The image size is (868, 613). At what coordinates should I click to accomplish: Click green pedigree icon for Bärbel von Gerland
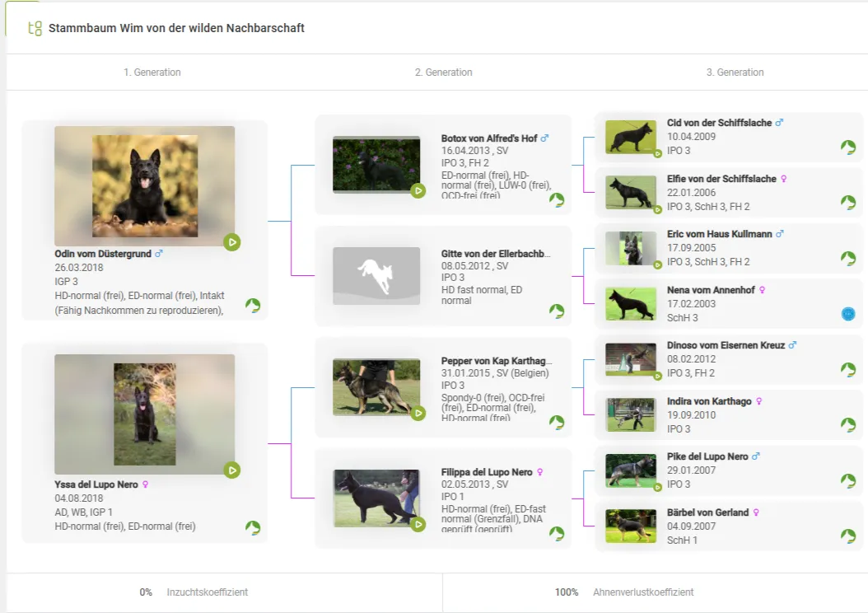point(847,536)
